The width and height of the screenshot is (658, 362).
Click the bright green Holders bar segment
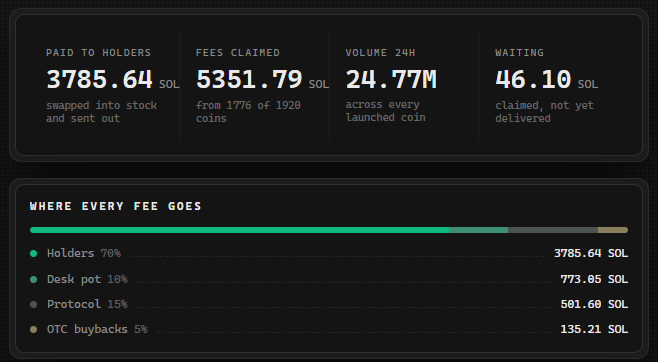[x=240, y=230]
